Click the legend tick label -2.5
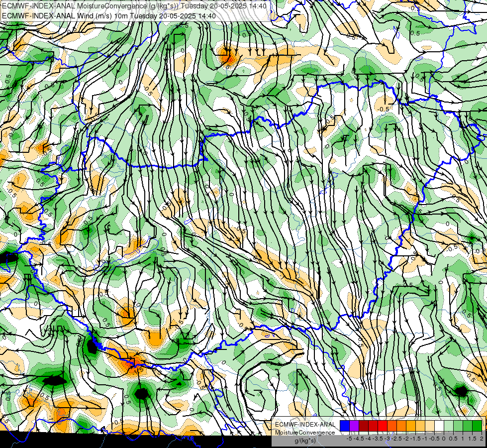Viewport: 487px width, 448px height. point(396,439)
